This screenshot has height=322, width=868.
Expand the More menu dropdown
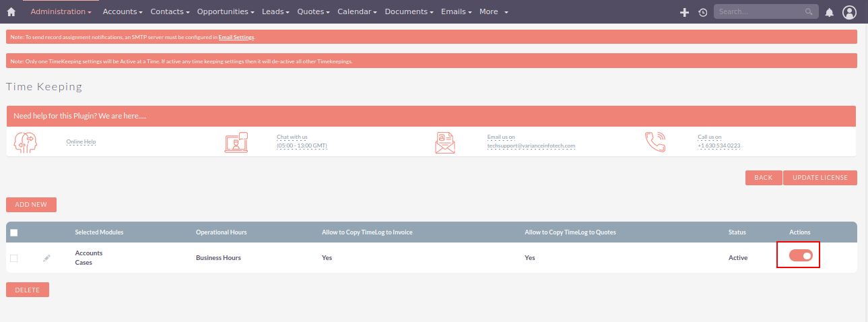(x=494, y=12)
